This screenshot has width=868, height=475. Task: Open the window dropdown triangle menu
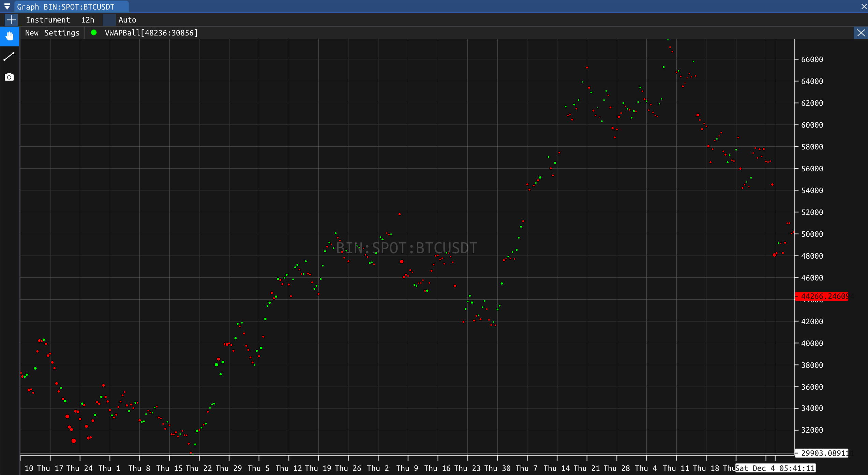point(7,6)
